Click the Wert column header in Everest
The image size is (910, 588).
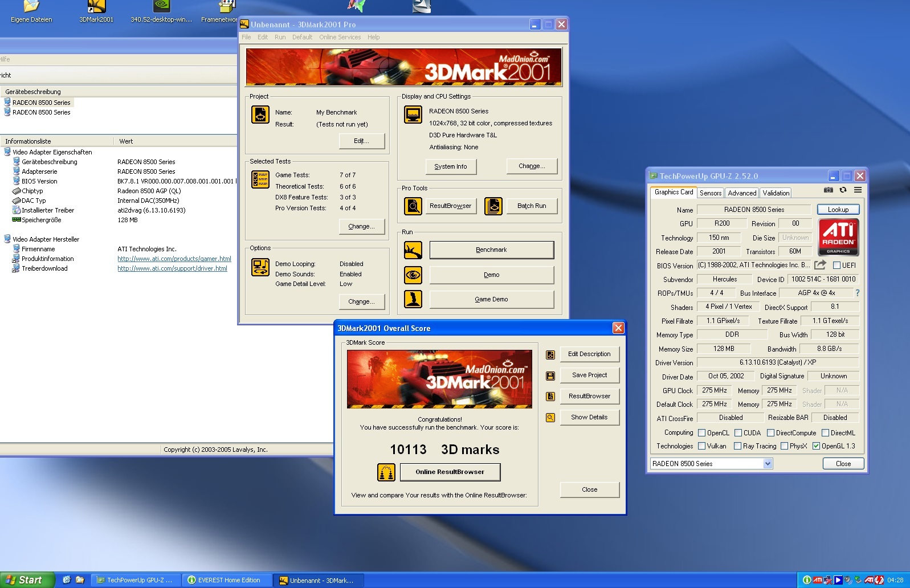point(176,141)
